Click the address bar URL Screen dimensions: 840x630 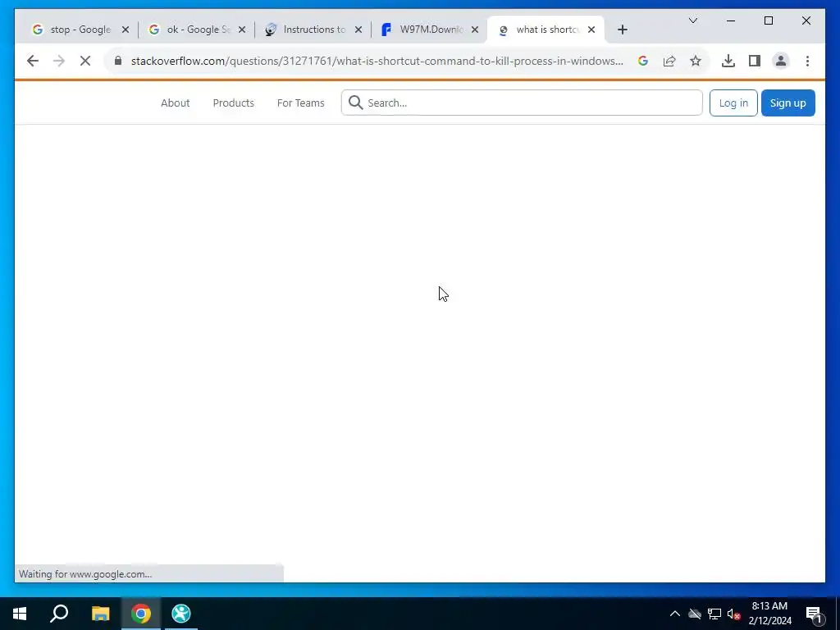pos(377,61)
